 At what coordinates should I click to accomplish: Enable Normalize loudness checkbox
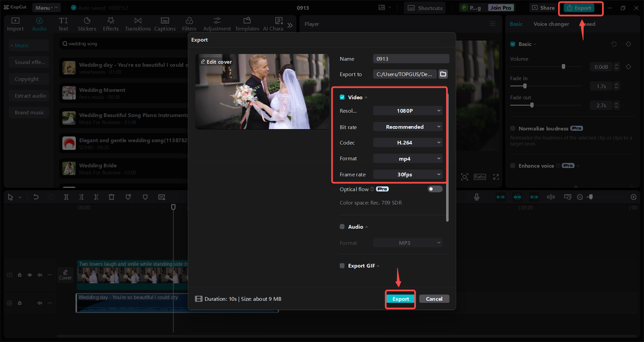pos(513,129)
